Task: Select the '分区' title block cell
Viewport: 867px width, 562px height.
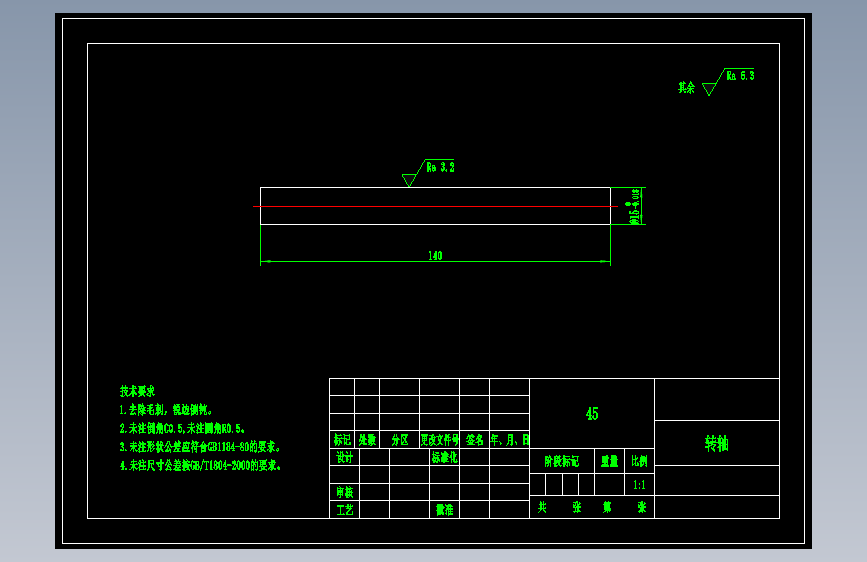Action: pos(400,440)
